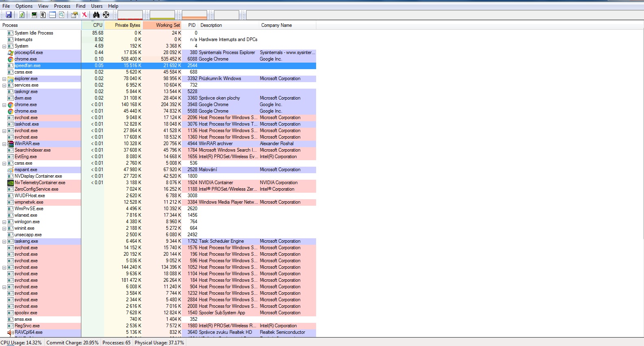Select the Interrupts row
Screen dimensions: 644x346
point(158,39)
